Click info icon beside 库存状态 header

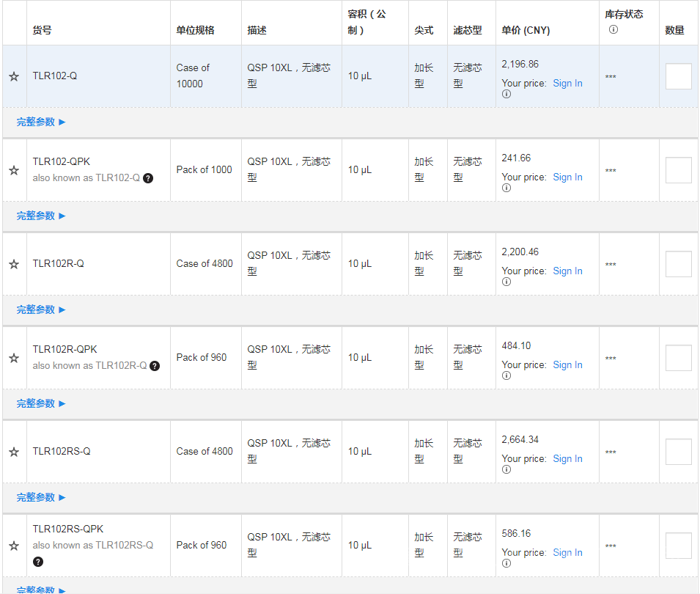(x=614, y=29)
